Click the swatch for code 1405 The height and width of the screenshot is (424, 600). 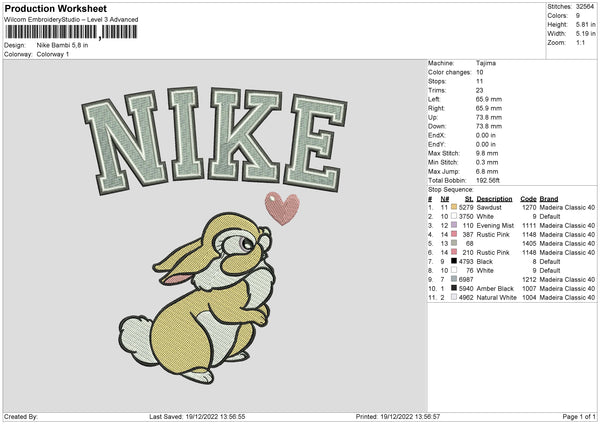click(454, 243)
